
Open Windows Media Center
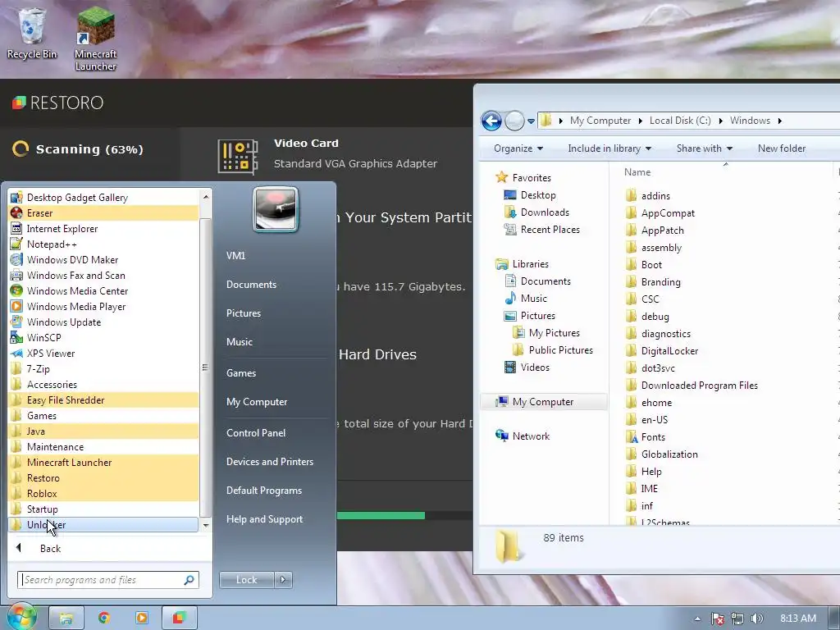pos(103,291)
